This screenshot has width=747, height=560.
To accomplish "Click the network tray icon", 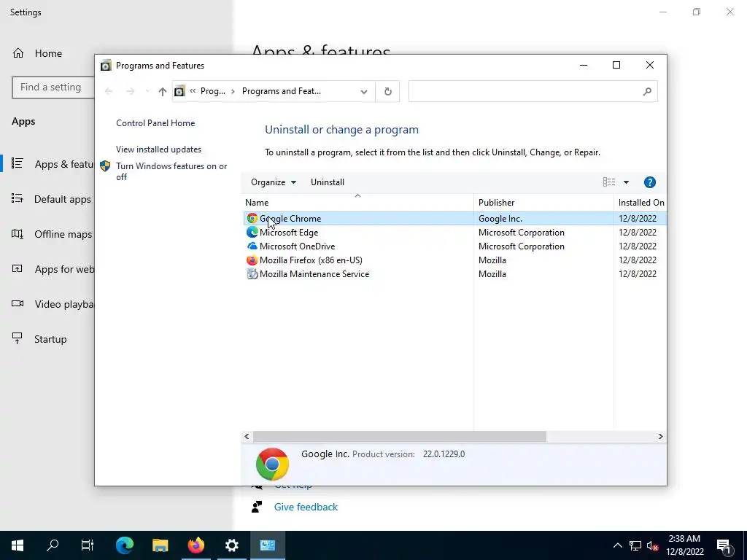I will click(635, 545).
